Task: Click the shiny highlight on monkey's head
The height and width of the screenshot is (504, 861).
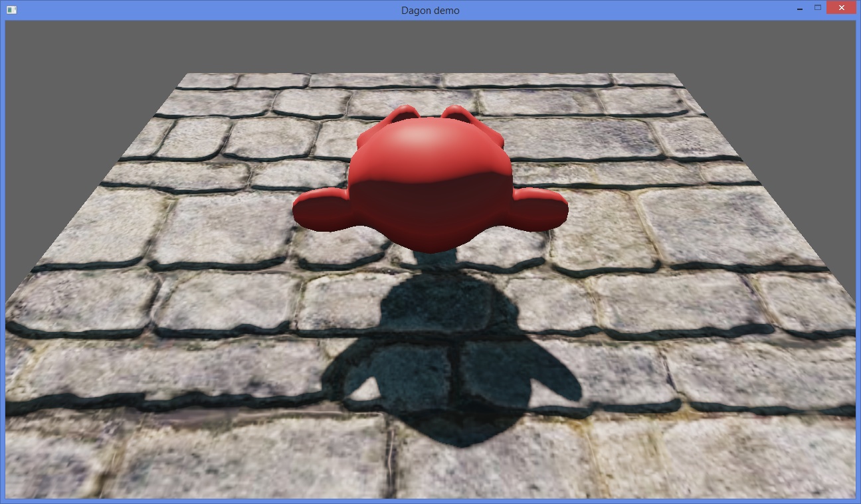Action: click(x=405, y=144)
